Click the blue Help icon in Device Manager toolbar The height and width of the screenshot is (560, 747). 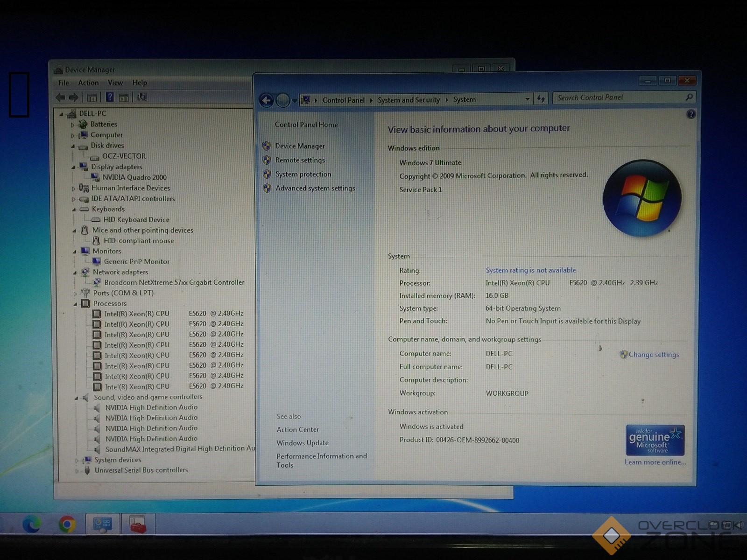[x=110, y=97]
